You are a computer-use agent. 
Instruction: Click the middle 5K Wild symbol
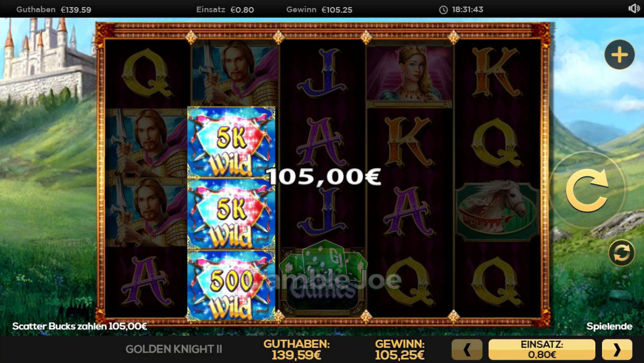tap(231, 214)
